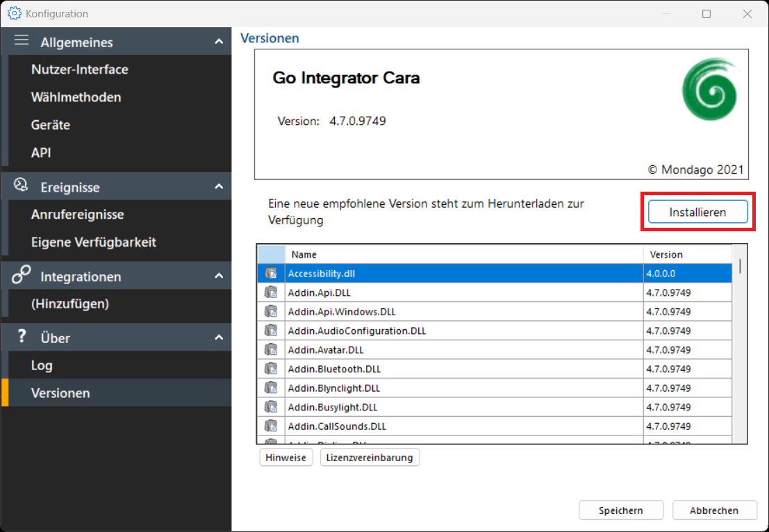
Task: Collapse the Ereignisse section chevron
Action: coord(219,186)
